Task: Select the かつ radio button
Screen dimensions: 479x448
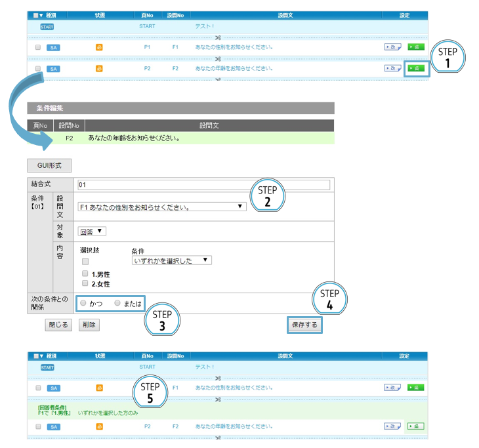Action: point(83,303)
